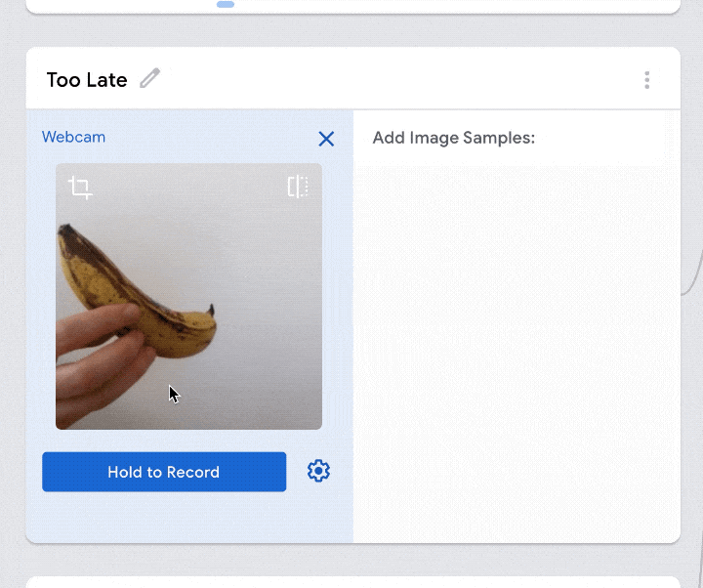Click the Webcam label
The height and width of the screenshot is (588, 703).
tap(73, 137)
